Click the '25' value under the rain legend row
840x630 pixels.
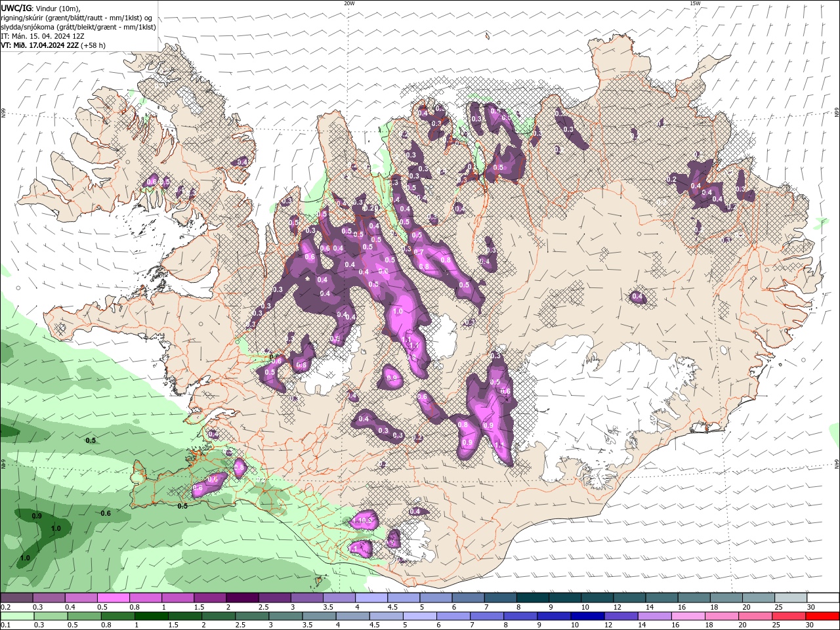(776, 625)
